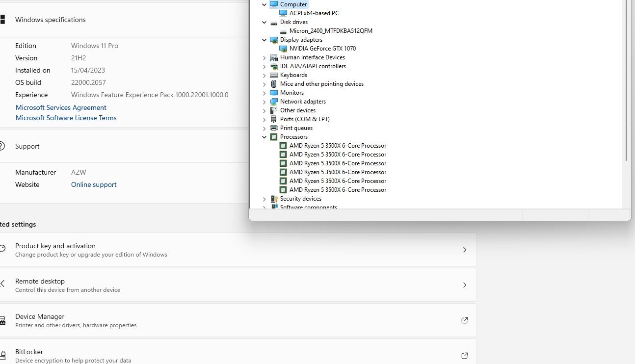This screenshot has height=364, width=635.
Task: Open Microsoft Software License Terms link
Action: tap(66, 118)
